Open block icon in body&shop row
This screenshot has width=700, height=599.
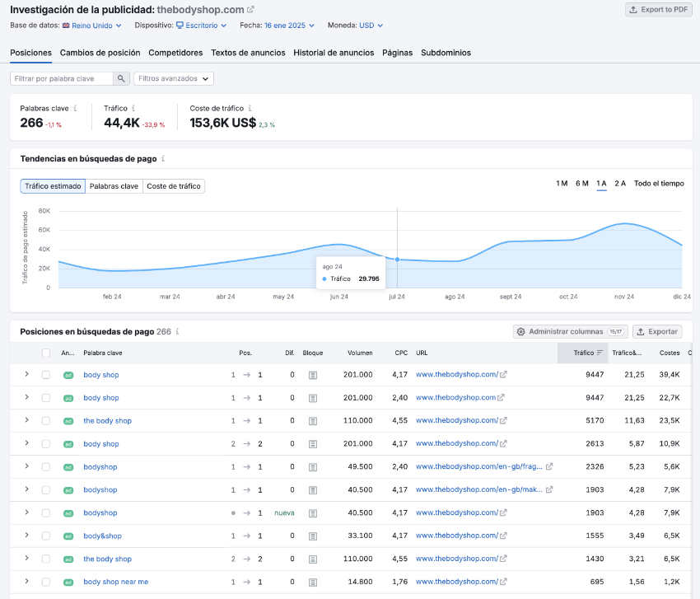click(x=313, y=536)
